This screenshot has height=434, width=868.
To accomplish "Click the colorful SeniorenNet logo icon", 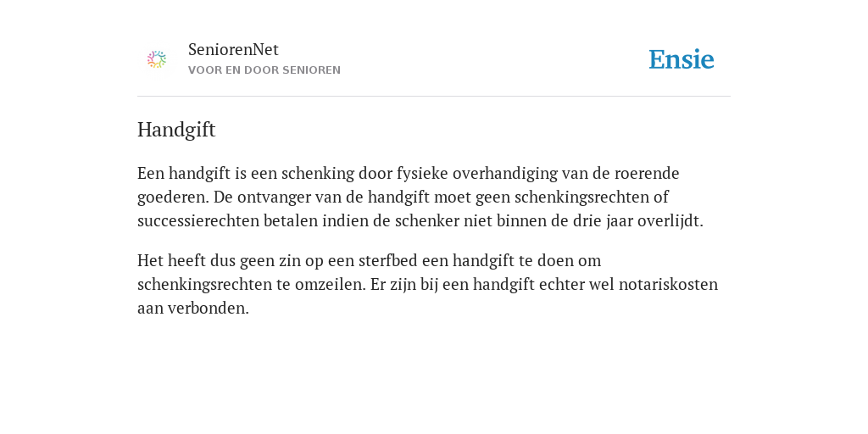I will click(x=157, y=60).
